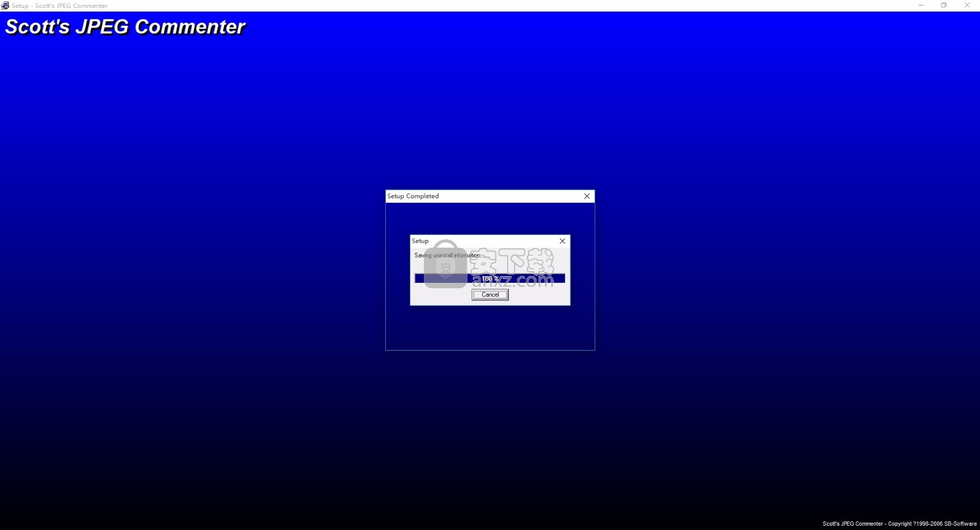Click the 'Setup' title of progress dialog
This screenshot has height=530, width=980.
coord(420,241)
